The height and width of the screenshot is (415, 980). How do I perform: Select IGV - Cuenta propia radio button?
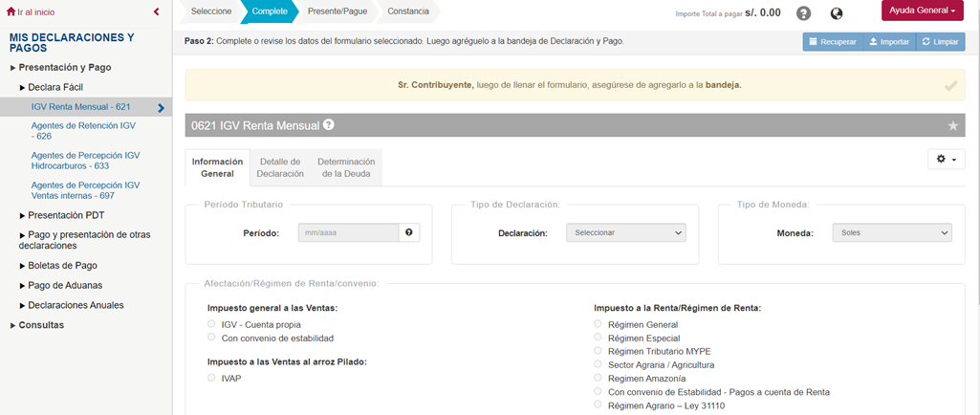point(211,324)
